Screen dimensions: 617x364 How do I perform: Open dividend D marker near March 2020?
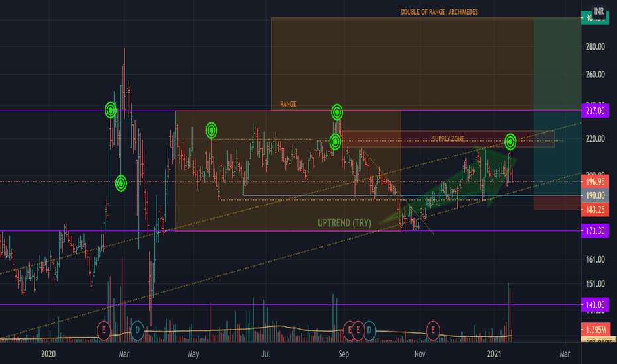coord(137,330)
